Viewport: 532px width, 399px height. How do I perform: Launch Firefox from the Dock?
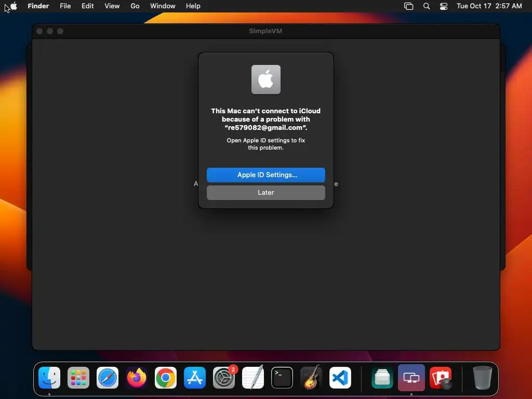pyautogui.click(x=137, y=378)
